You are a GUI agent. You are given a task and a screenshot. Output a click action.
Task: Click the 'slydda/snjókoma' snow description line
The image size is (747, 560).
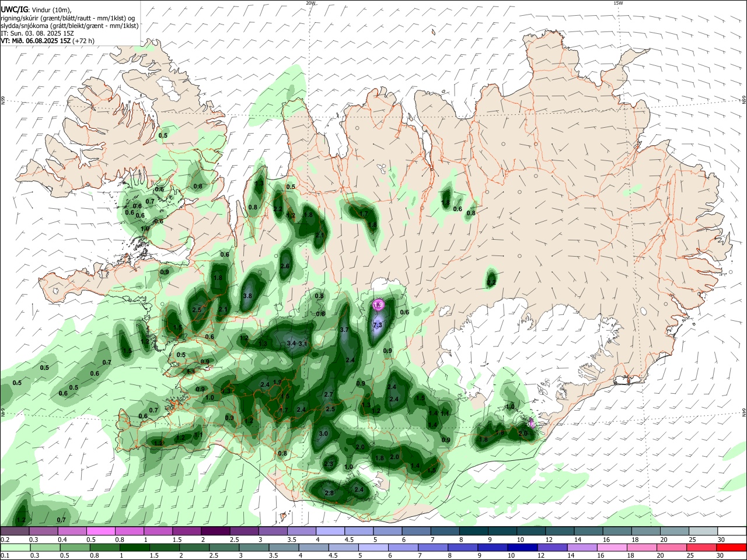(x=69, y=26)
